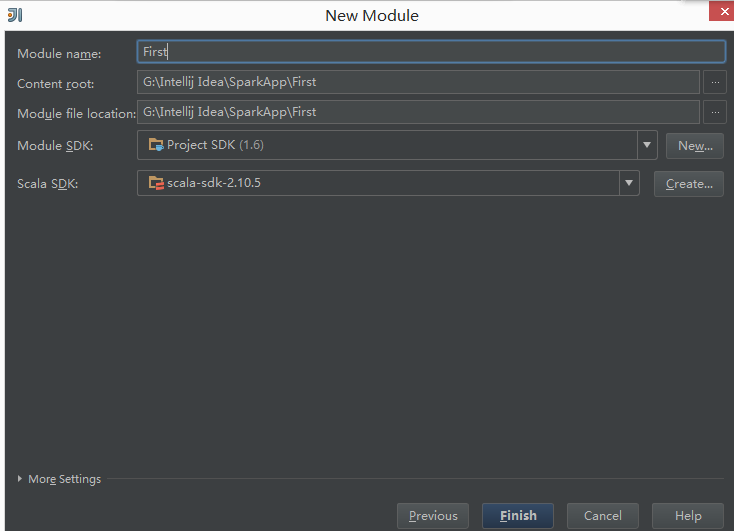Click the New... SDK button
This screenshot has height=531, width=734.
[x=695, y=146]
